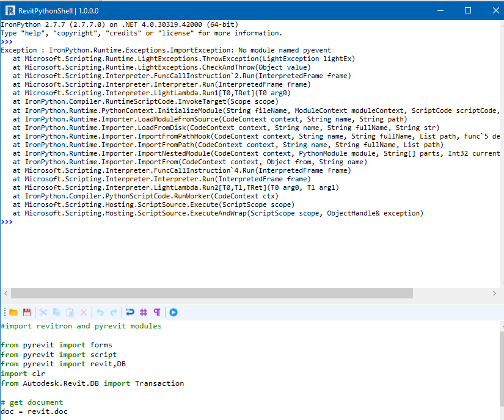504x420 pixels.
Task: Copy selected text to clipboard
Action: pos(56,312)
